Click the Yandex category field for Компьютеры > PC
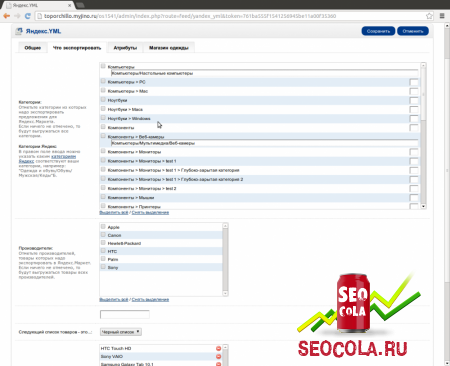This screenshot has width=450, height=366. coord(414,82)
